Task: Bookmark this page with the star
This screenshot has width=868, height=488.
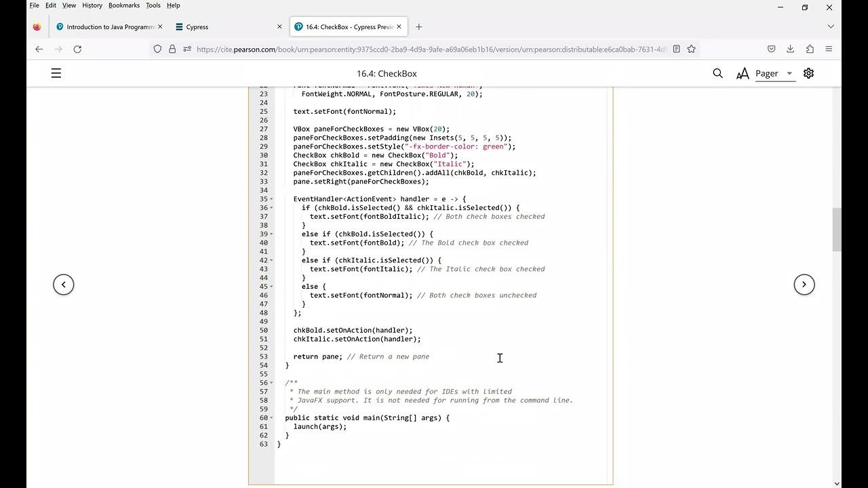Action: pyautogui.click(x=691, y=49)
